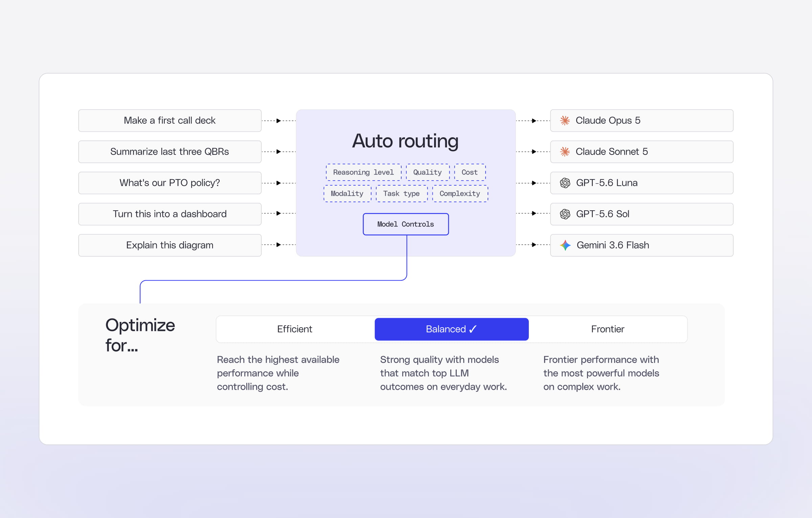The image size is (812, 518).
Task: Choose the GPT-5.6 Luna model box
Action: pos(642,183)
